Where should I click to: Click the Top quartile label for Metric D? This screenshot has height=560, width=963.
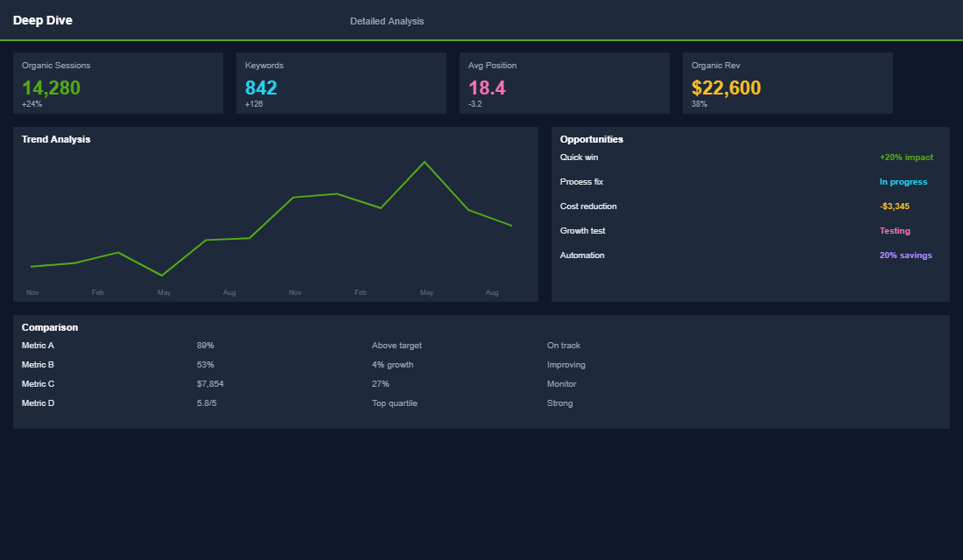[x=394, y=402]
